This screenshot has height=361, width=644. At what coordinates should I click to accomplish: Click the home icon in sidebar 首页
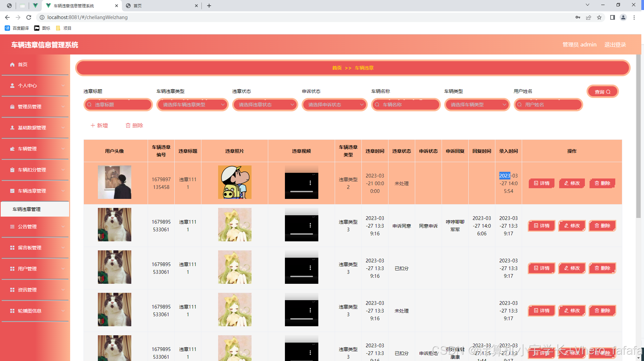click(x=12, y=65)
